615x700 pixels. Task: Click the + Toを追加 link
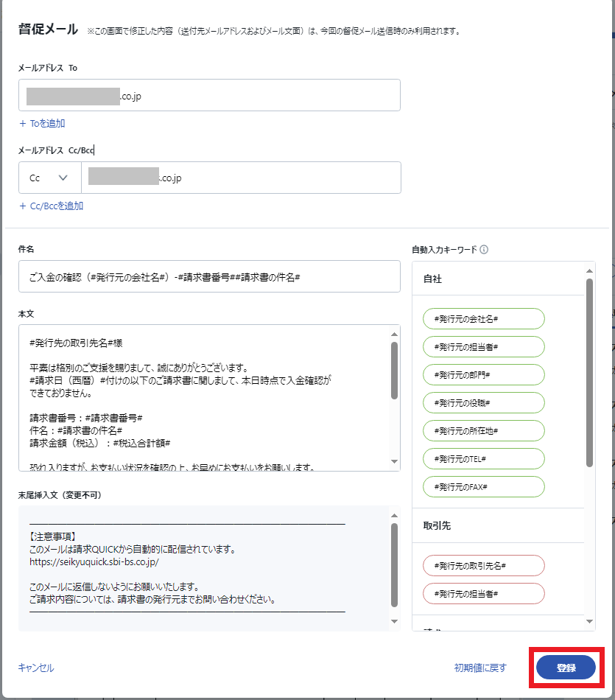click(x=43, y=123)
